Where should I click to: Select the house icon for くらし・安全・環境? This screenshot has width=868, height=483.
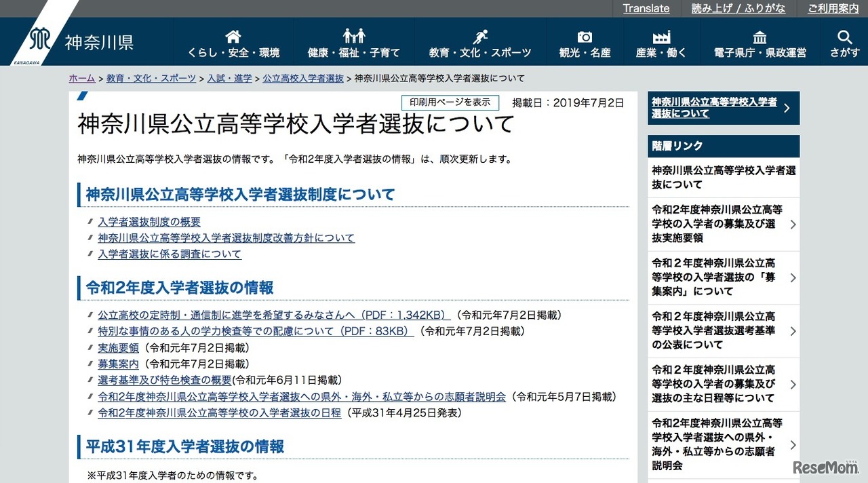coord(233,35)
